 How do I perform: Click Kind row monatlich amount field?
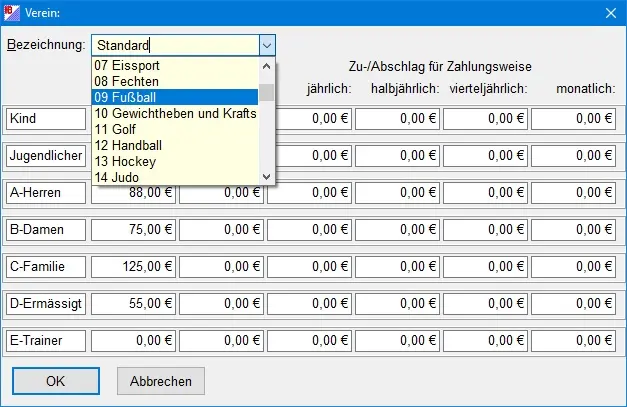(573, 119)
